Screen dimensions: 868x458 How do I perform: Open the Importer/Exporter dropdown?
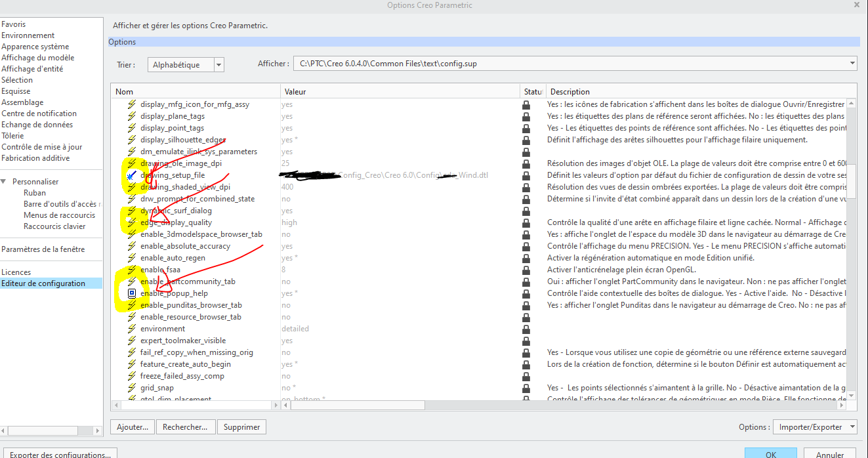(x=815, y=426)
